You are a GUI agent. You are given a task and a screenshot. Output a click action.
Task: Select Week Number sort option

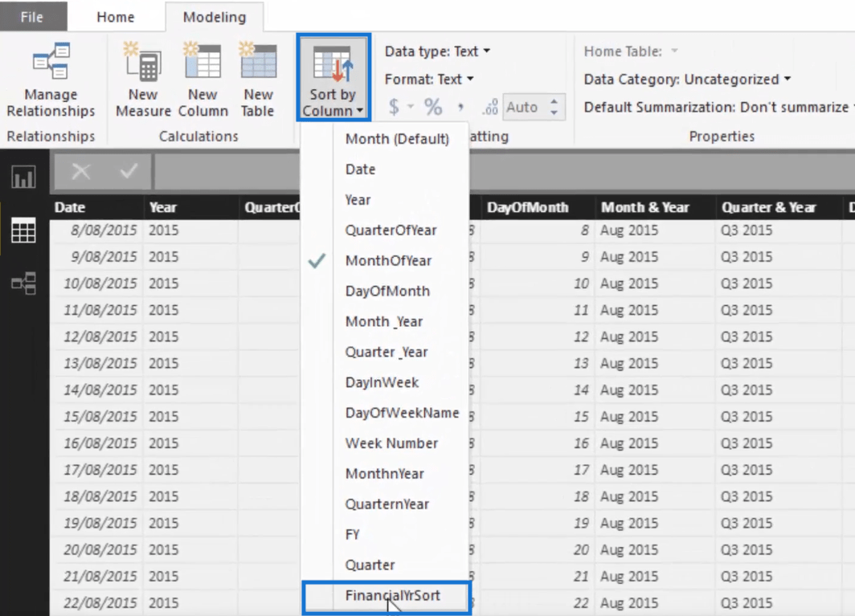pyautogui.click(x=391, y=443)
